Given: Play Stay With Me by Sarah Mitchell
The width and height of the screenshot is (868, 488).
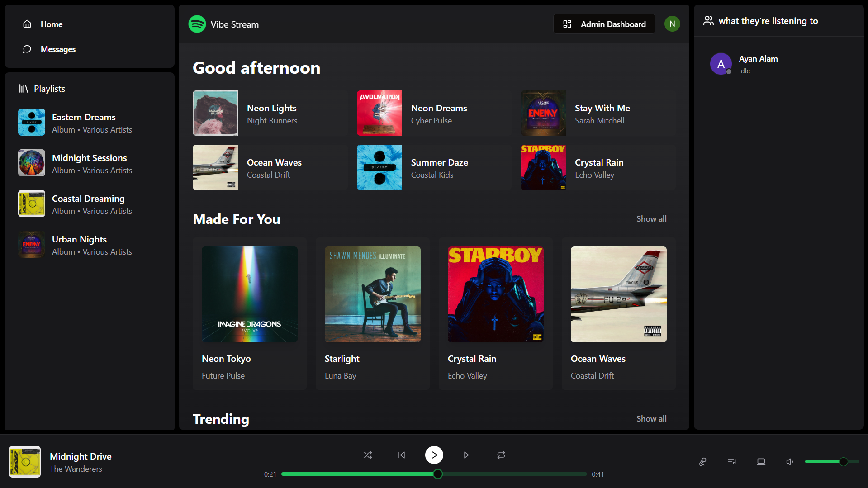Looking at the screenshot, I should 598,113.
